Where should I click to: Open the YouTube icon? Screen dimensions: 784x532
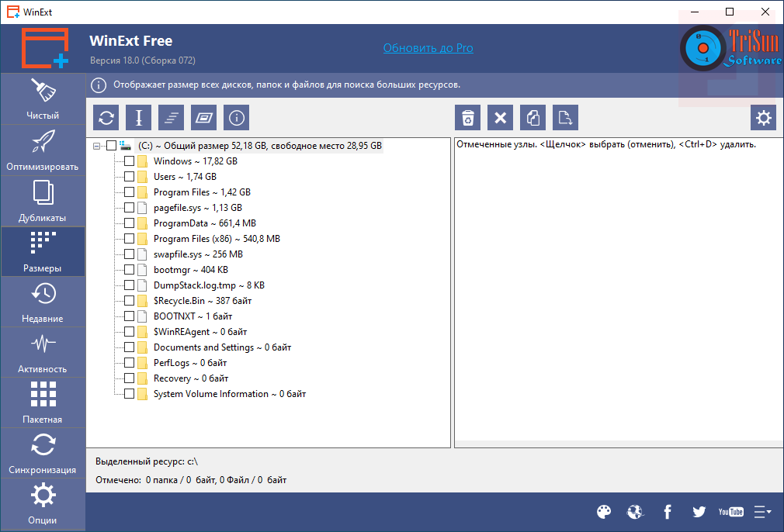coord(731,512)
